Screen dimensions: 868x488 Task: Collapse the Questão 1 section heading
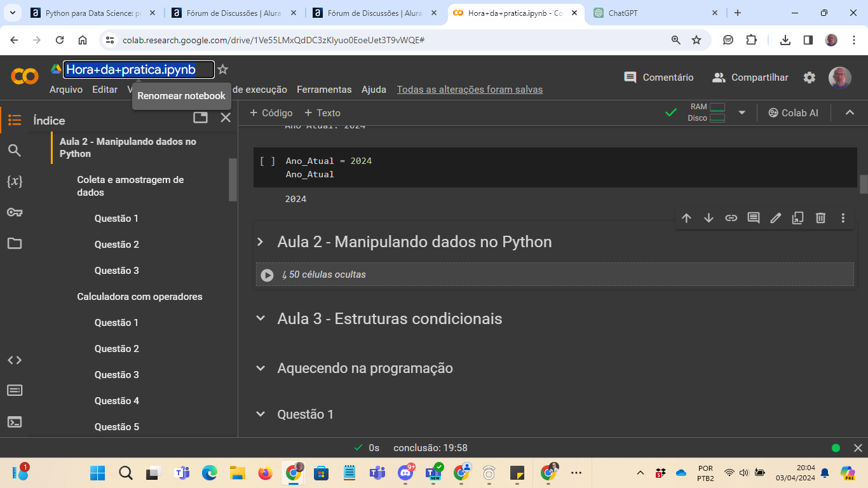261,414
